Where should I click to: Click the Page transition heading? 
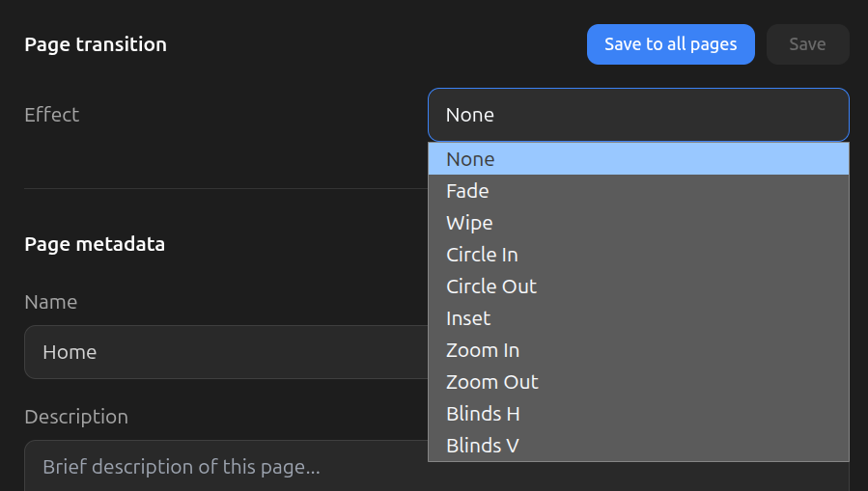[96, 44]
